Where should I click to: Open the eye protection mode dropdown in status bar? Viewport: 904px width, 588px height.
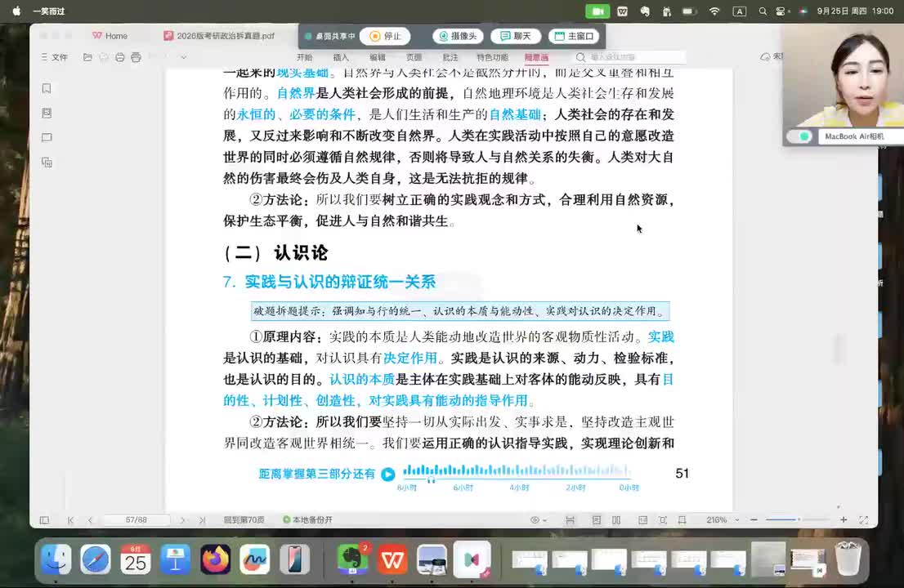pyautogui.click(x=539, y=520)
